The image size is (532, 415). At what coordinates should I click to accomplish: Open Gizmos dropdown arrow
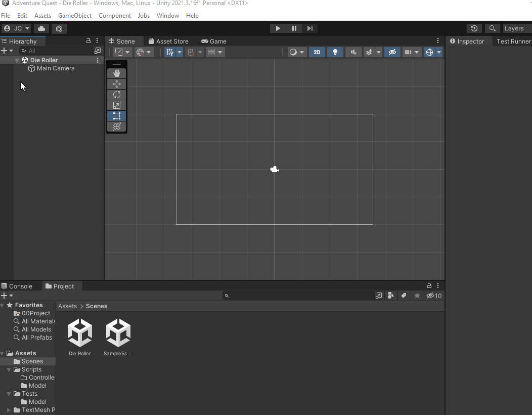pos(438,52)
